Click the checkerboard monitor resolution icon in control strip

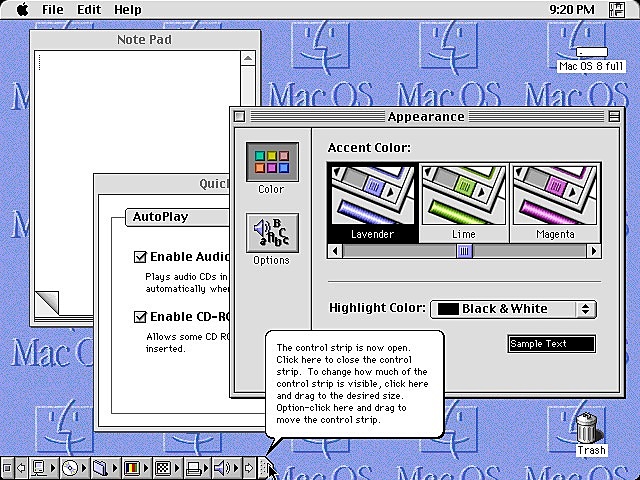click(163, 467)
